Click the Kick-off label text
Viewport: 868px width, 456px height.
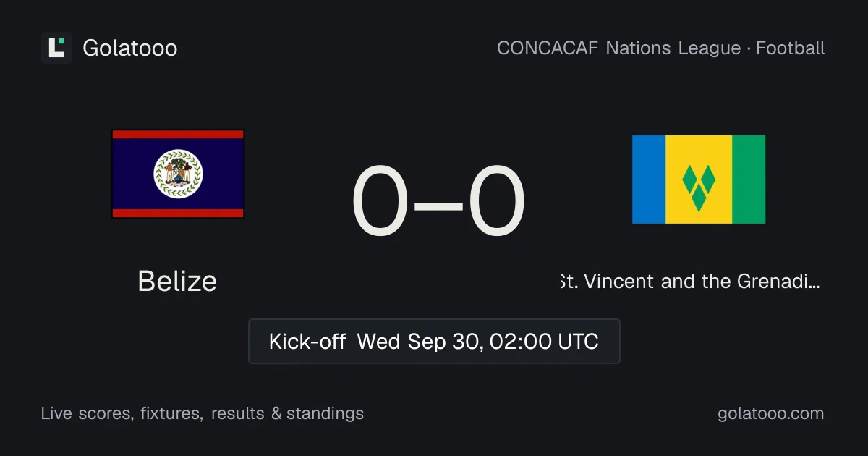click(x=307, y=341)
